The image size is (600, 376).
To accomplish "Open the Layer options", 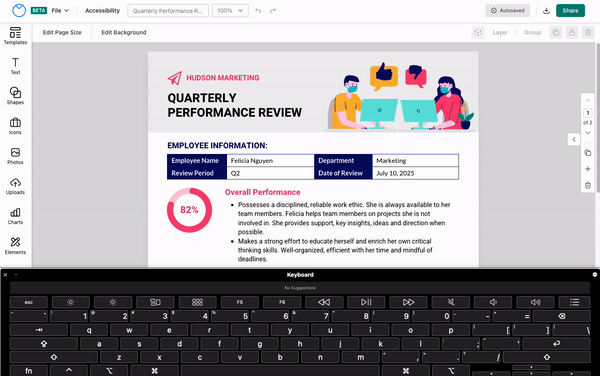I will coord(500,33).
